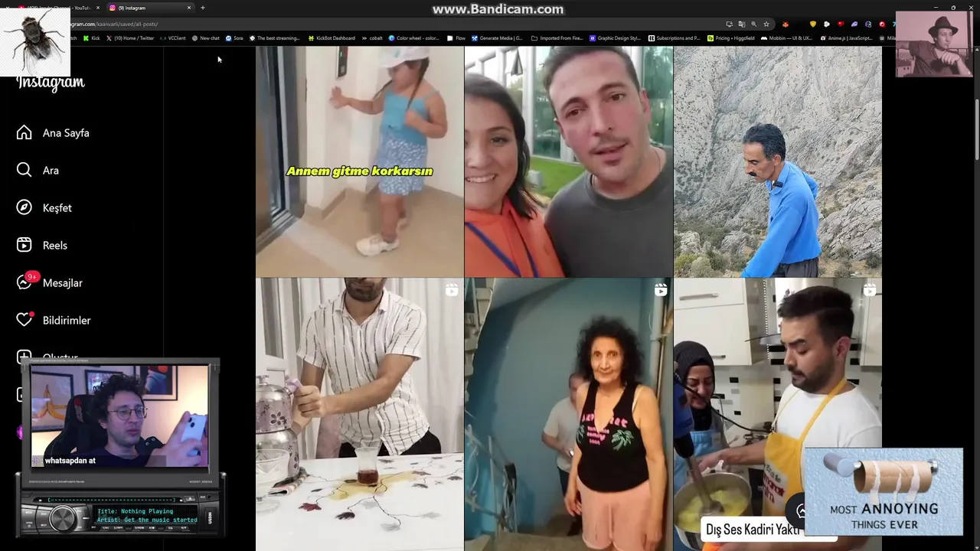Open Reels menu label

[x=55, y=246]
